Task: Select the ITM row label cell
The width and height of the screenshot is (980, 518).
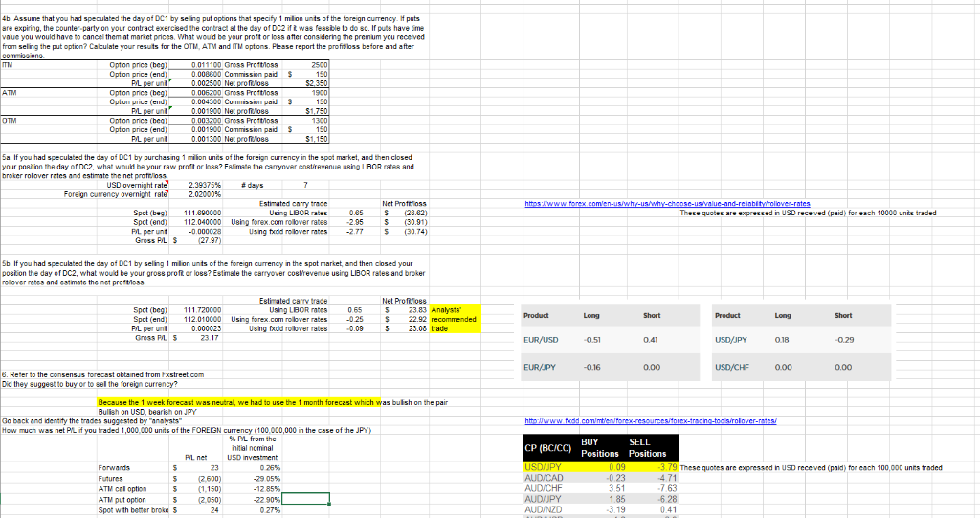Action: (x=49, y=64)
